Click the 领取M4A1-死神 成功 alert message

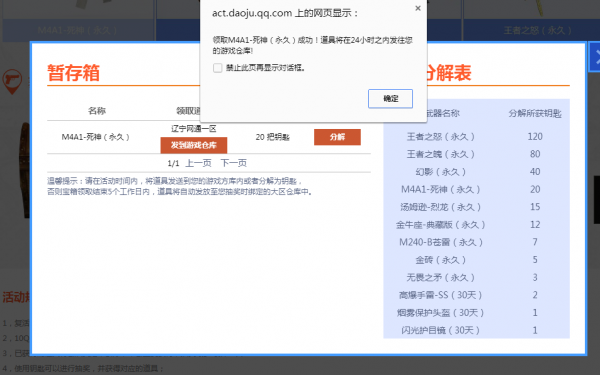tap(312, 45)
